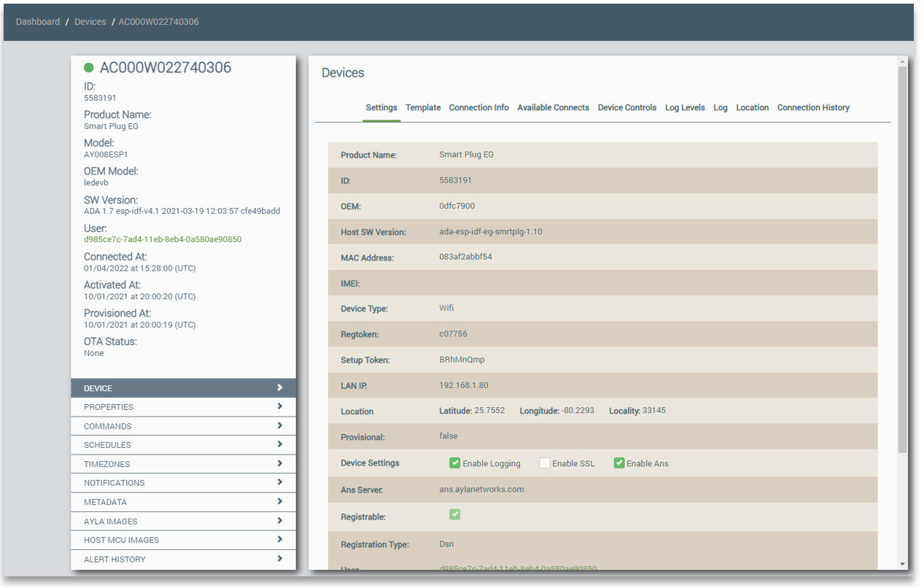Click the Longitude value -80.2293
The width and height of the screenshot is (924, 588).
click(x=578, y=411)
